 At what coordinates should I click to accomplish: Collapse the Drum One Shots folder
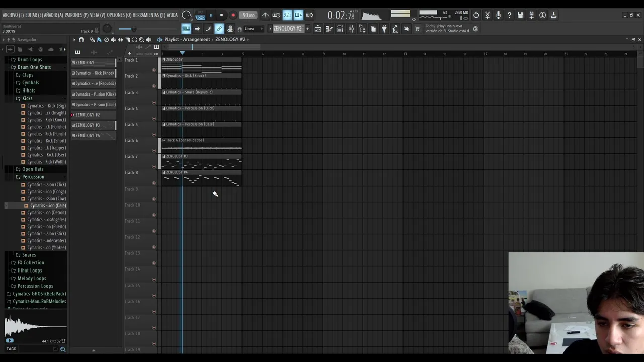(34, 67)
